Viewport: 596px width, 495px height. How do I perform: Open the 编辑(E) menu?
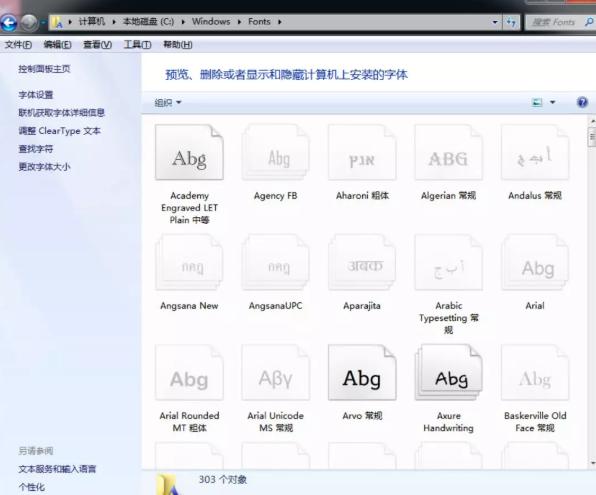pos(57,44)
